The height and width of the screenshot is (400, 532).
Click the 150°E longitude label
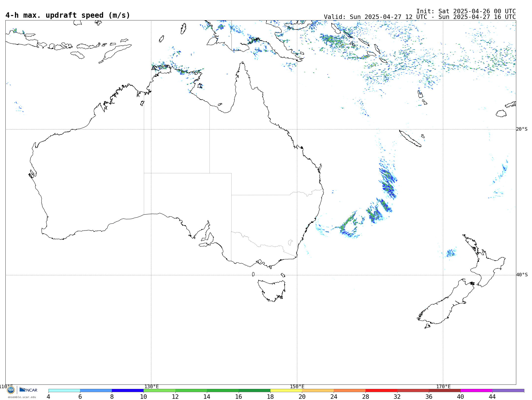pyautogui.click(x=297, y=387)
